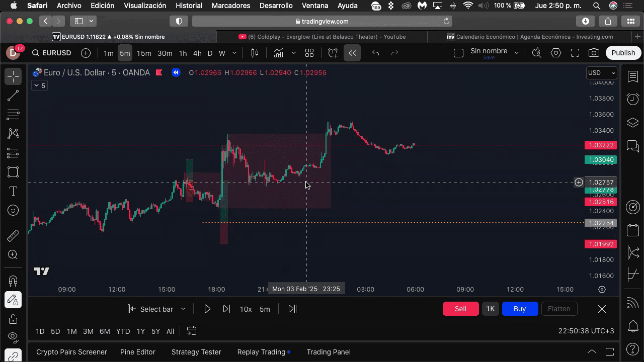Toggle the magnet mode tool
Screen dimensions: 644x362
point(13,281)
